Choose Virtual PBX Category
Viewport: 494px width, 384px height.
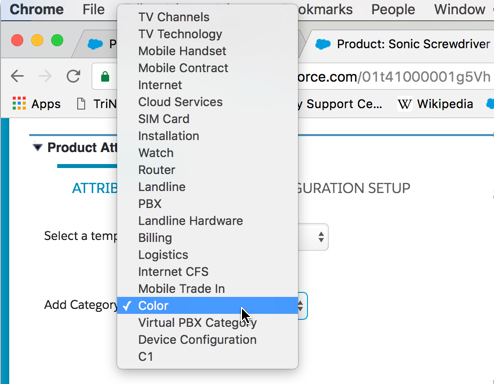[x=207, y=323]
